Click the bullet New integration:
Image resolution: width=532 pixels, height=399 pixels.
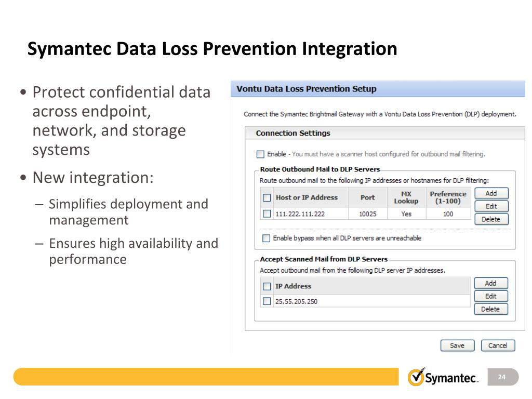click(93, 178)
